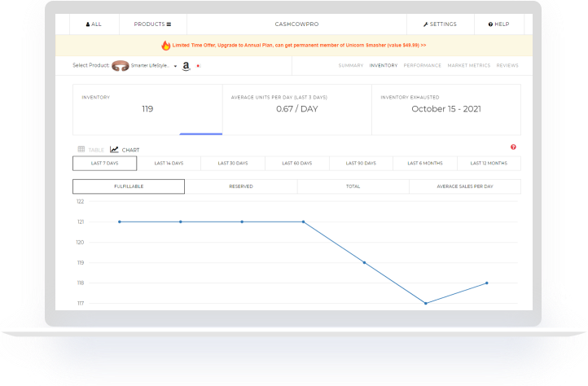Open the ALL accounts tab
The width and height of the screenshot is (588, 386).
click(94, 24)
